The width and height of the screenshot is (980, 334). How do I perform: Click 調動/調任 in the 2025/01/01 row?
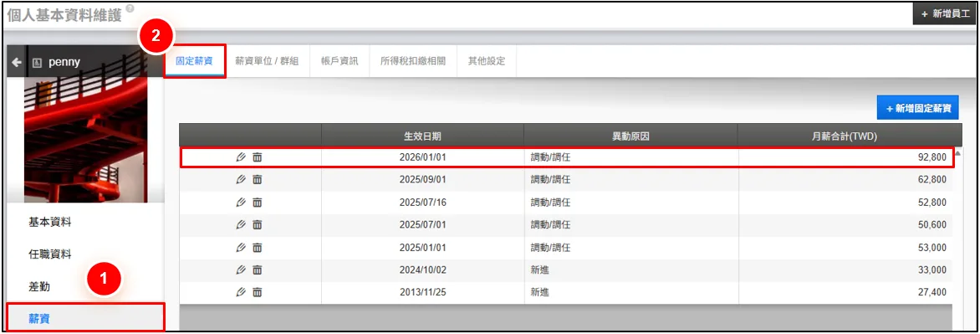[550, 247]
